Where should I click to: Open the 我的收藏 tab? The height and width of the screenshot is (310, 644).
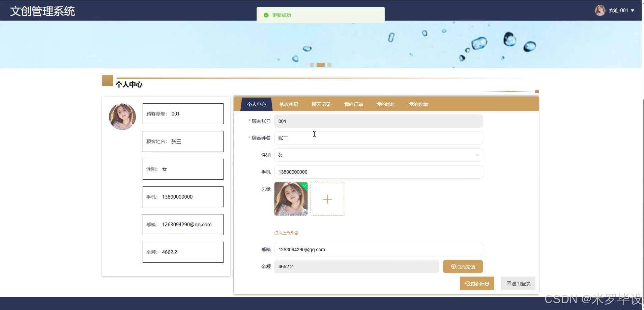[x=418, y=104]
